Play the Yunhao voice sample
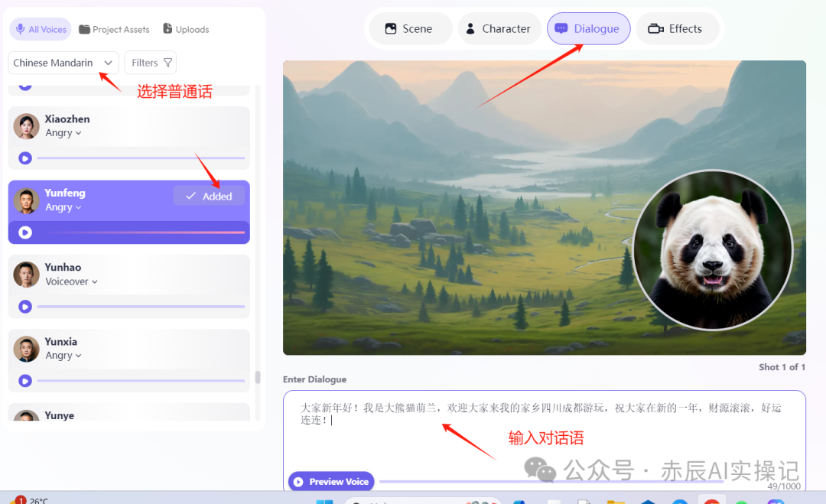The width and height of the screenshot is (826, 504). [x=24, y=307]
